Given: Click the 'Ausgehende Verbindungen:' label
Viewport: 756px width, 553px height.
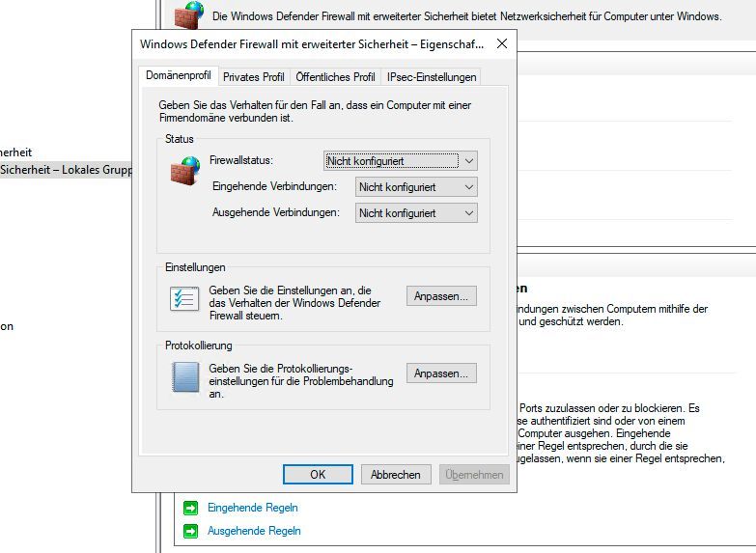Looking at the screenshot, I should point(276,212).
